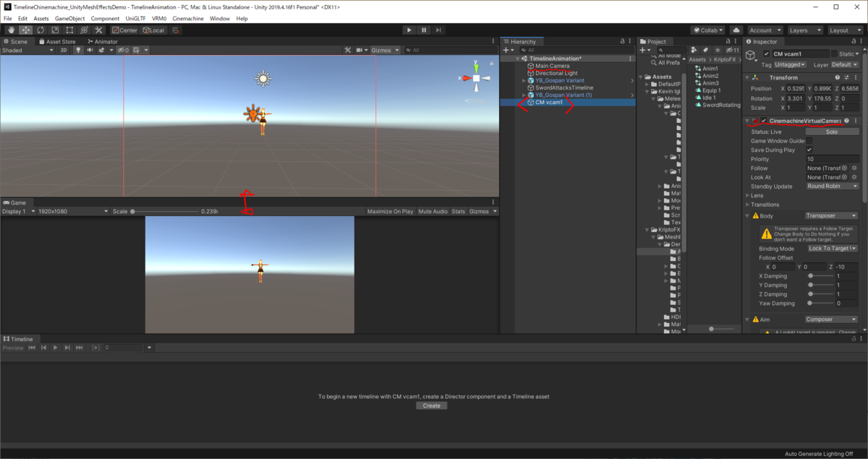Viewport: 868px width, 459px height.
Task: Open Standby Update Round Robin dropdown
Action: [x=833, y=186]
